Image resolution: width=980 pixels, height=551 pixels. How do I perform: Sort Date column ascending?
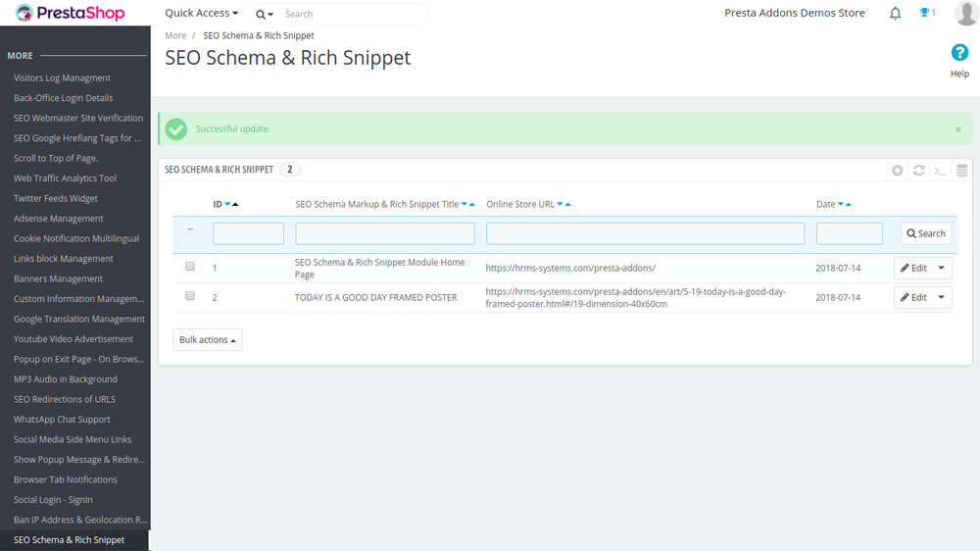pos(849,204)
